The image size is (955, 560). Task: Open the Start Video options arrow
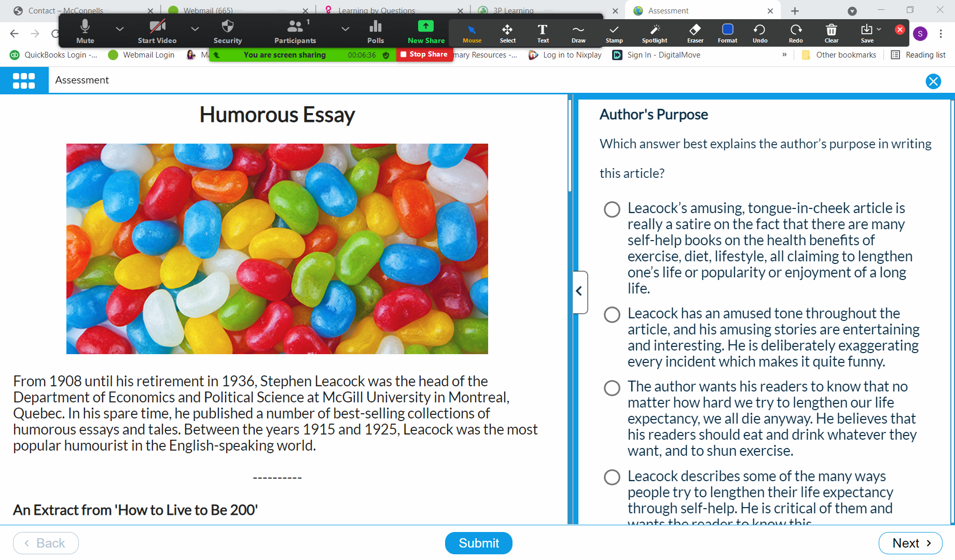(195, 29)
